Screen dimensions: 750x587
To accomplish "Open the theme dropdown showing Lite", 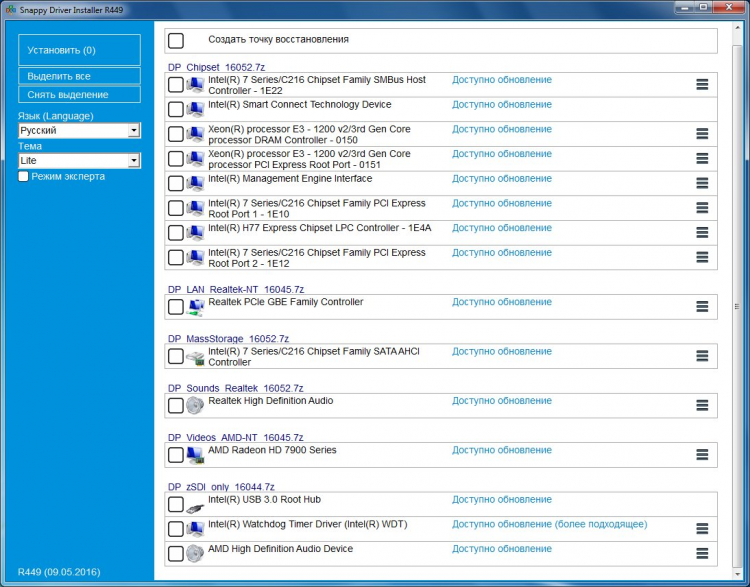I will (x=79, y=161).
